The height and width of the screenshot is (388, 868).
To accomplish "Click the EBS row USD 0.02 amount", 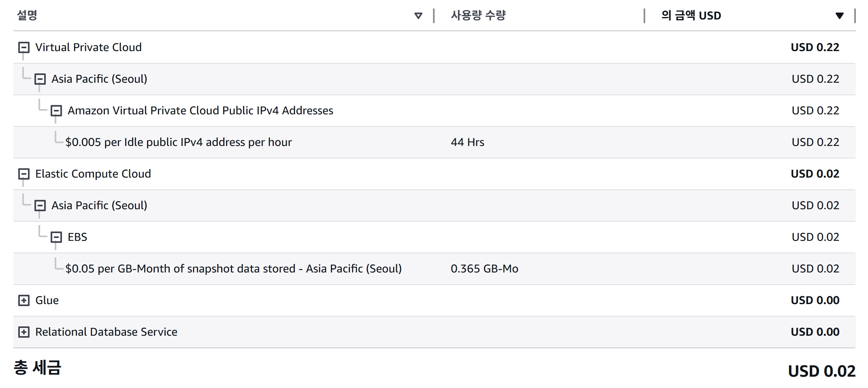I will [x=815, y=237].
